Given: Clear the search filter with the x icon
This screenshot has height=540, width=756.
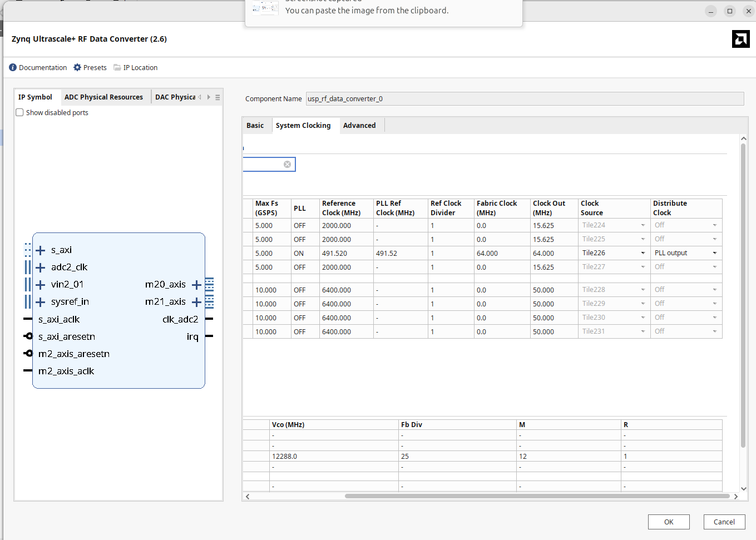Looking at the screenshot, I should tap(288, 164).
